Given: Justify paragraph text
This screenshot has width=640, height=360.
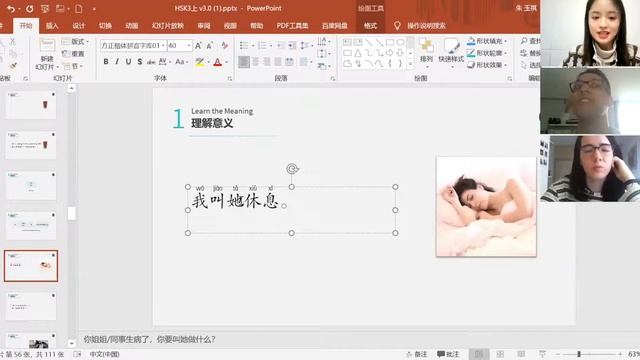Looking at the screenshot, I should pyautogui.click(x=278, y=62).
